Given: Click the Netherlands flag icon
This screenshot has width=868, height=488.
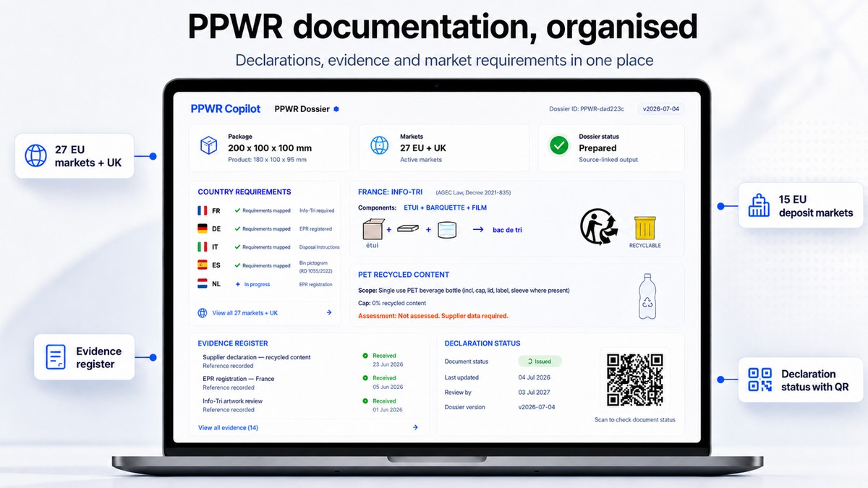Looking at the screenshot, I should click(x=203, y=284).
